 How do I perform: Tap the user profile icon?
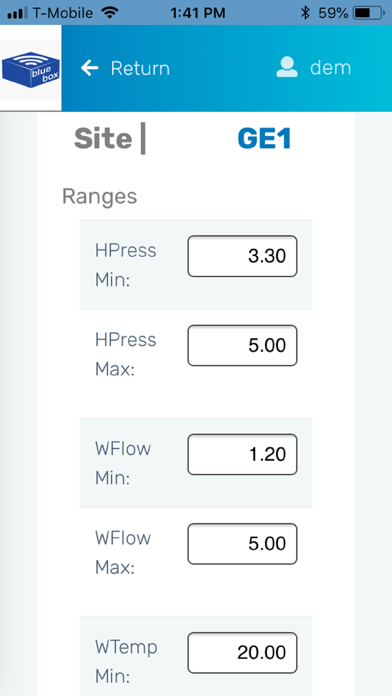tap(287, 67)
